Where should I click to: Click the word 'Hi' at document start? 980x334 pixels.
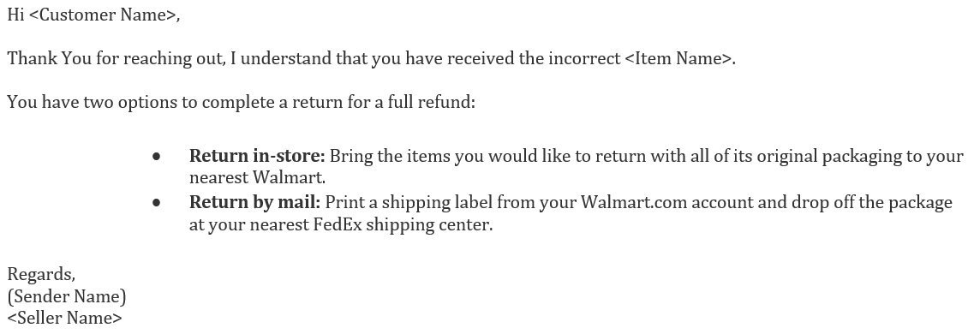coord(15,15)
